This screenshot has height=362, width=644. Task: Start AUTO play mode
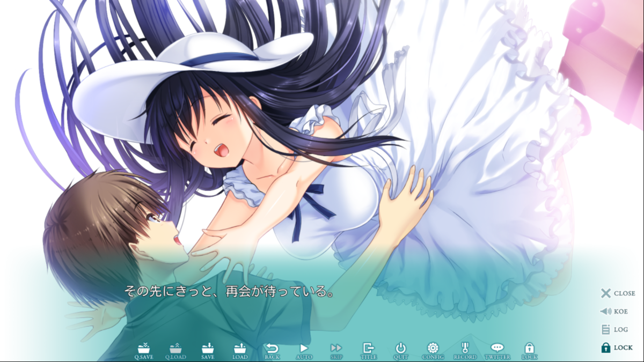tap(304, 351)
